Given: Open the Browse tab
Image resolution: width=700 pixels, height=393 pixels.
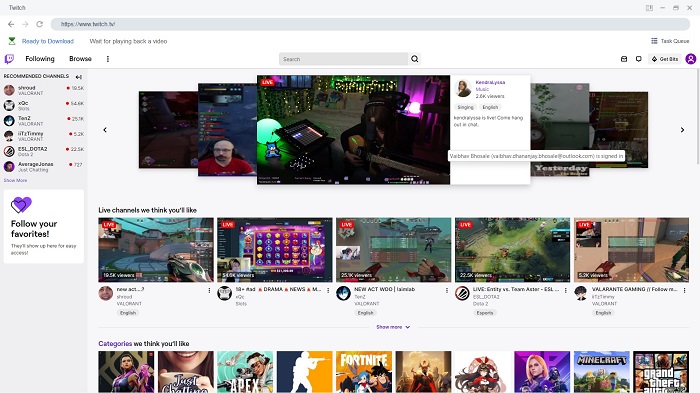Looking at the screenshot, I should (x=80, y=59).
